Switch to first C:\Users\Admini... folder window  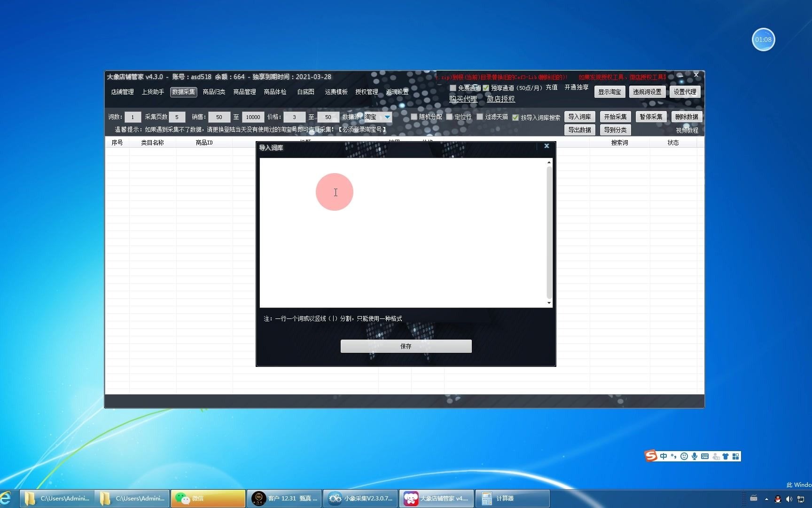pyautogui.click(x=57, y=498)
